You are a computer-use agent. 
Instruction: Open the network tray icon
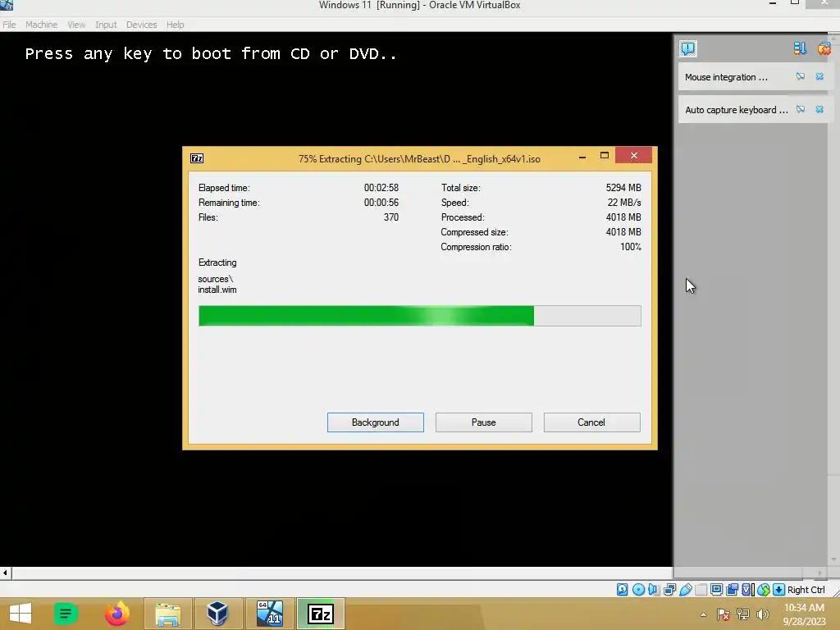pyautogui.click(x=743, y=614)
